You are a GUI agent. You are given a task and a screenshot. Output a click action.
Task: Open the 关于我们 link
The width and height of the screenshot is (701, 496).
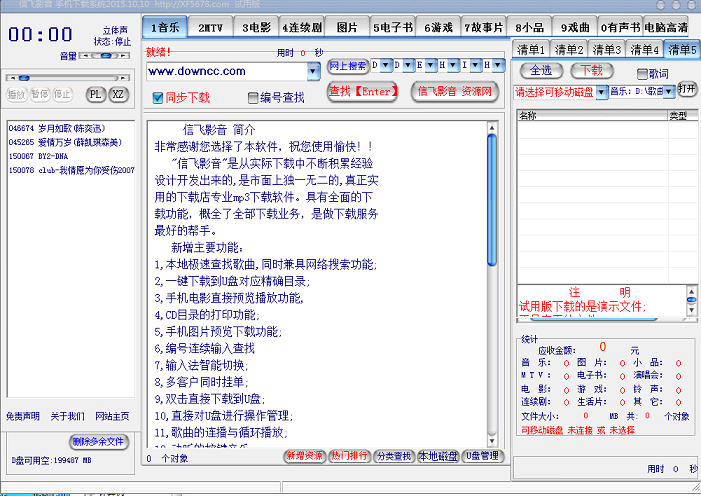point(68,416)
